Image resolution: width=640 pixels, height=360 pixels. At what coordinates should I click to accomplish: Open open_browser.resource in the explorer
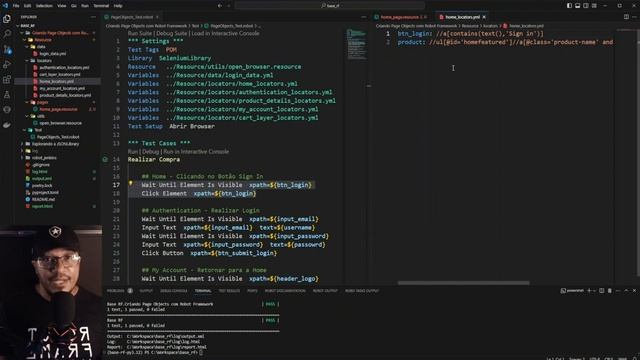click(60, 123)
